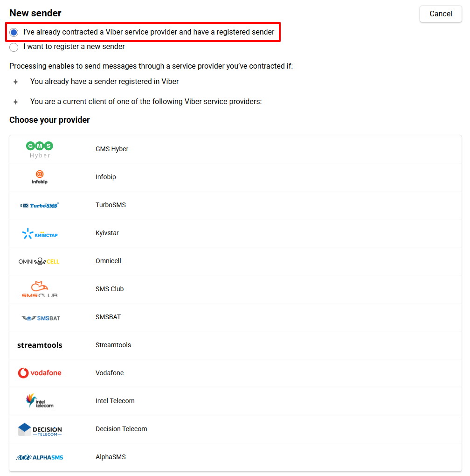Choose Omnicell provider name
This screenshot has width=470, height=476.
tap(108, 261)
